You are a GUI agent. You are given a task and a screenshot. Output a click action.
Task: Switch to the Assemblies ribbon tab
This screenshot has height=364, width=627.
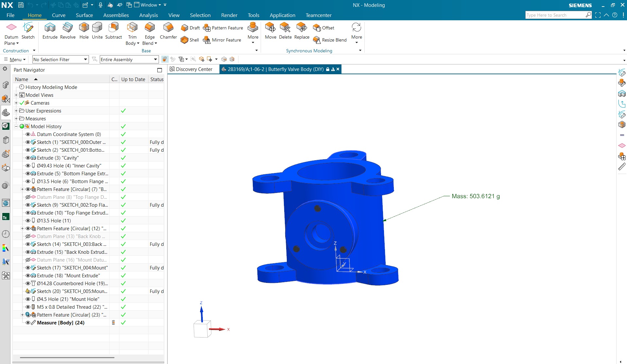pos(116,15)
